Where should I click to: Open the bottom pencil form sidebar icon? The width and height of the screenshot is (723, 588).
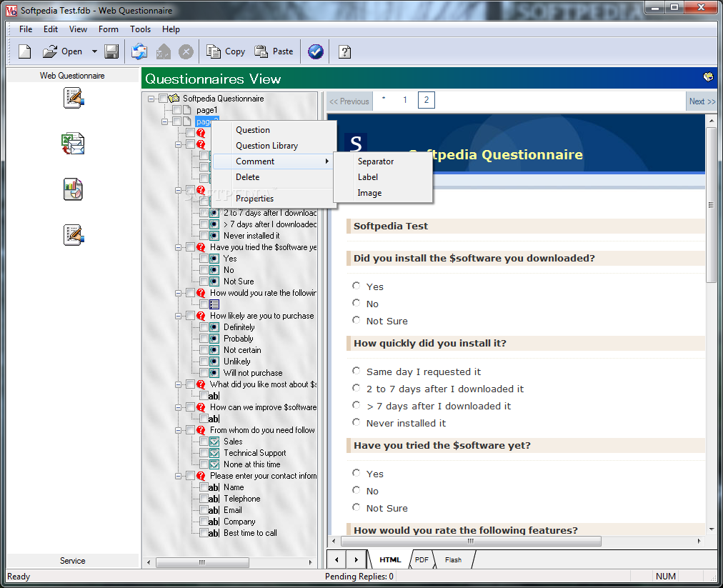click(x=74, y=235)
